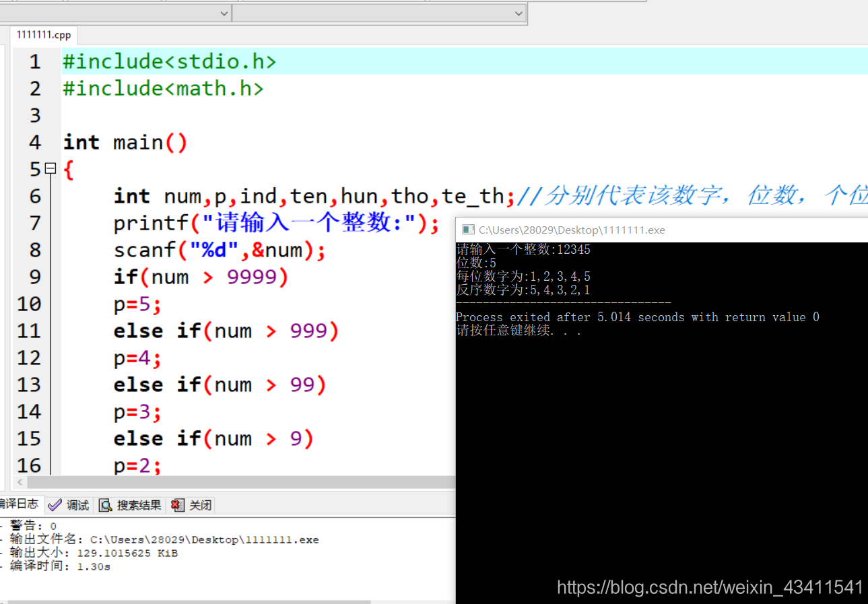The image size is (868, 604).
Task: Click the red X icon on 关闭 tab
Action: [x=177, y=505]
